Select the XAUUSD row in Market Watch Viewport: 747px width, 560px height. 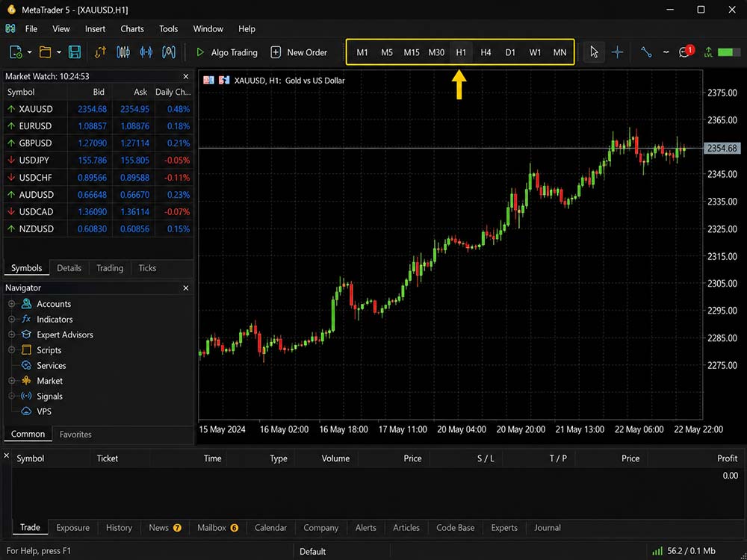point(98,109)
